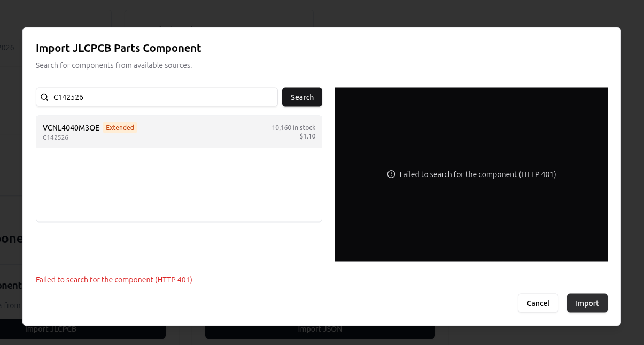
Task: Click the red HTTP 401 error text
Action: (x=114, y=280)
